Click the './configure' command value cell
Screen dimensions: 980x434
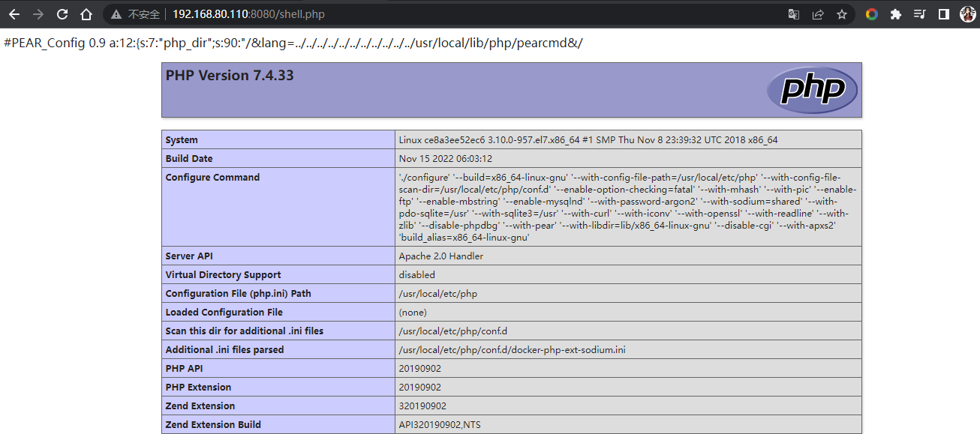tap(628, 207)
